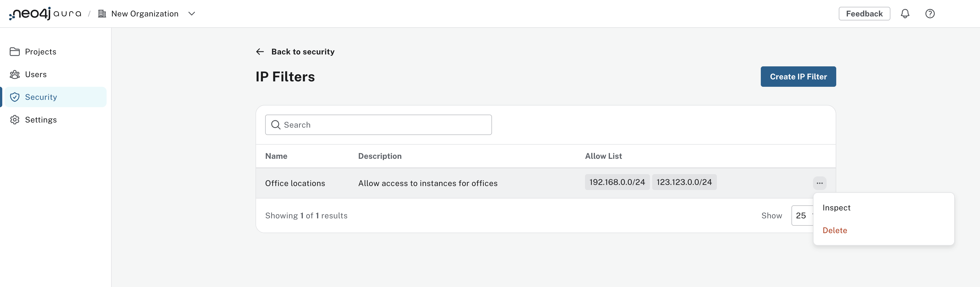Choose Delete from the context menu
Screen dimensions: 980x287
(835, 230)
